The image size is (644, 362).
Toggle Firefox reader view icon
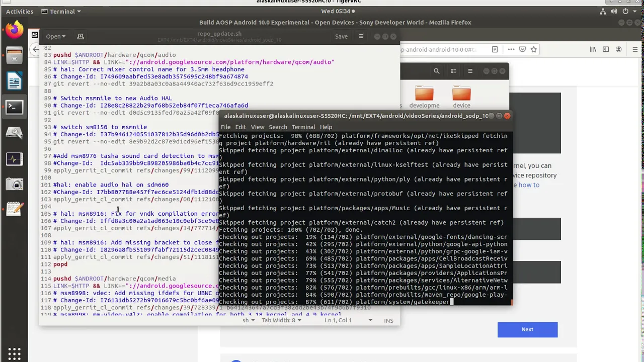(495, 49)
